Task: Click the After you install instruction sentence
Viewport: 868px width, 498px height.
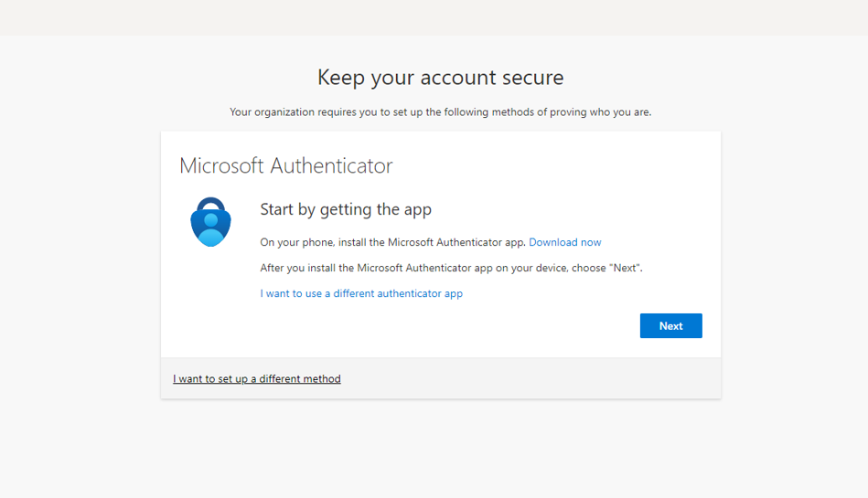Action: (451, 268)
